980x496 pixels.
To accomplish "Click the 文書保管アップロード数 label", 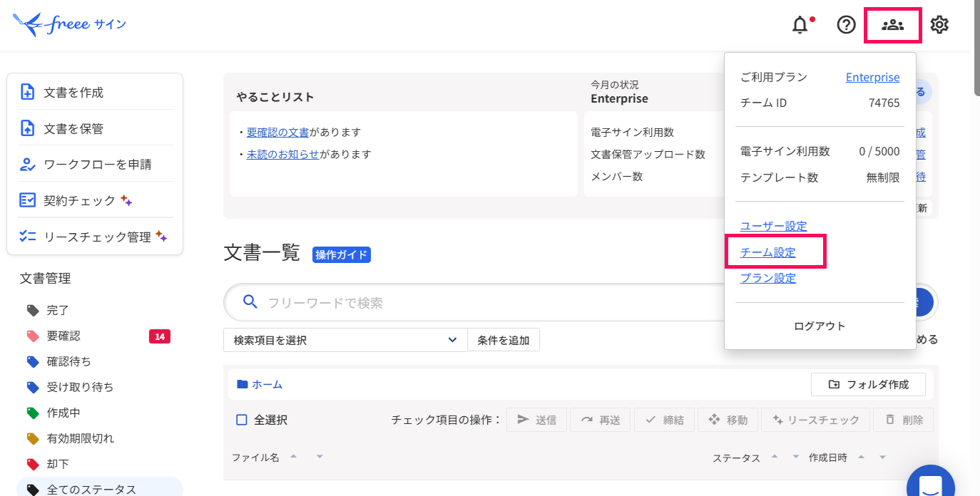I will [x=648, y=154].
